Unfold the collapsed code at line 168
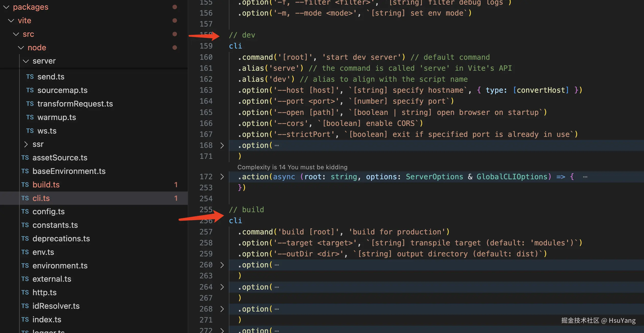644x333 pixels. tap(222, 145)
